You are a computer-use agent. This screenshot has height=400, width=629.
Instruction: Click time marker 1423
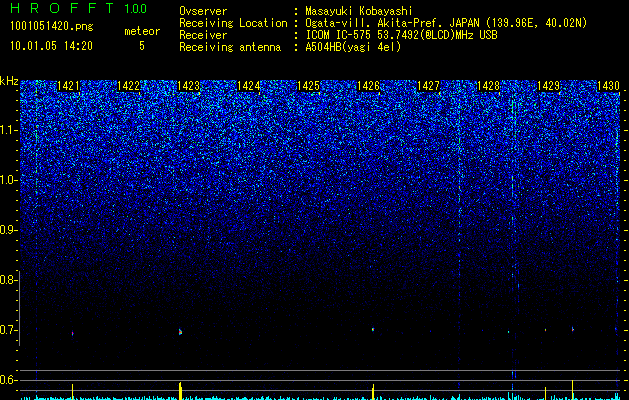click(189, 86)
